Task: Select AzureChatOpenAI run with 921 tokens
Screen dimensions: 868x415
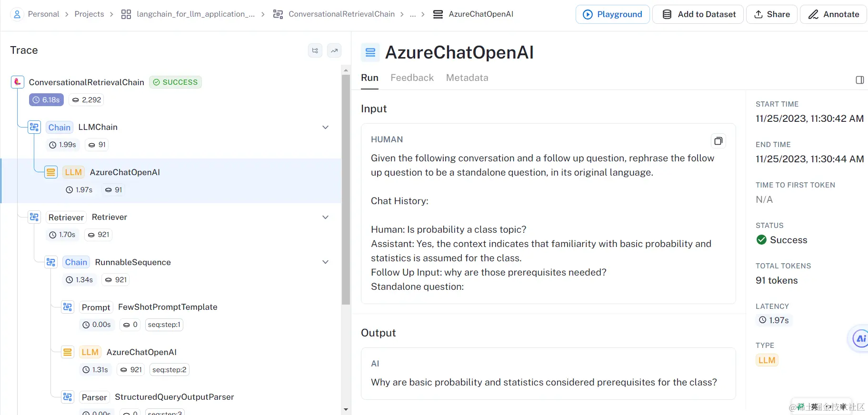Action: (x=141, y=352)
